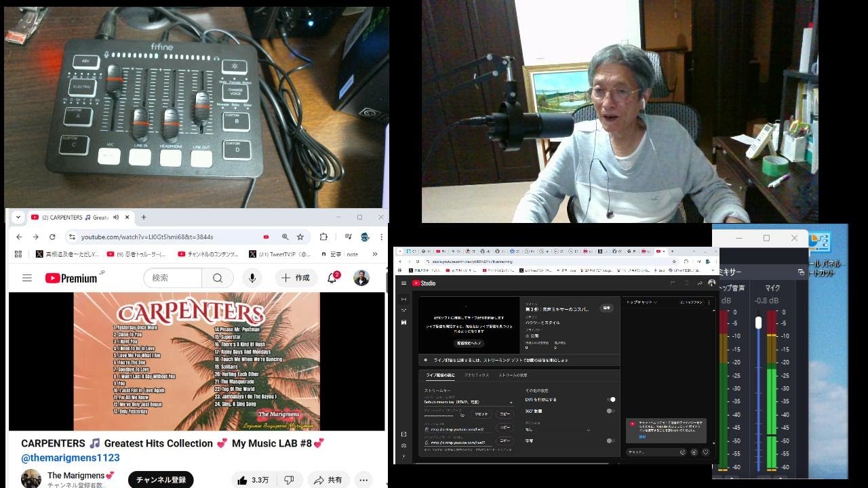Toggle the captions switch in Studio
Viewport: 868px width, 488px height.
611,441
